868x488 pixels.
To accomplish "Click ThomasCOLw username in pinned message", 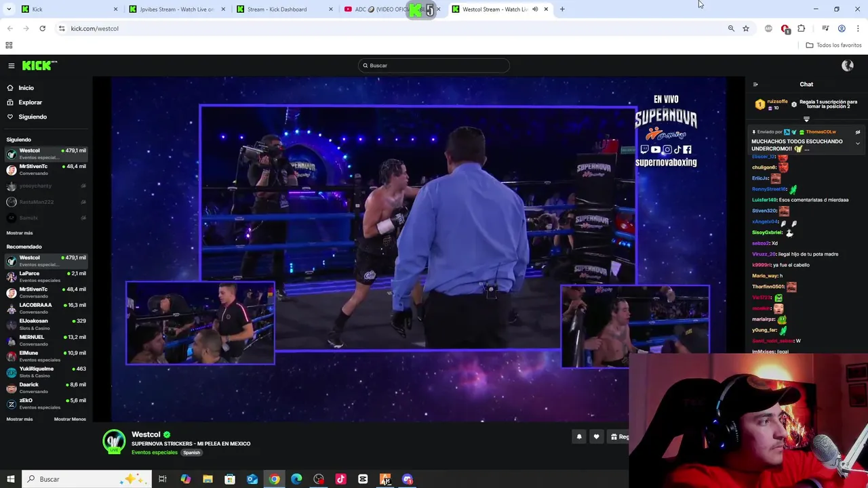I will (x=821, y=132).
